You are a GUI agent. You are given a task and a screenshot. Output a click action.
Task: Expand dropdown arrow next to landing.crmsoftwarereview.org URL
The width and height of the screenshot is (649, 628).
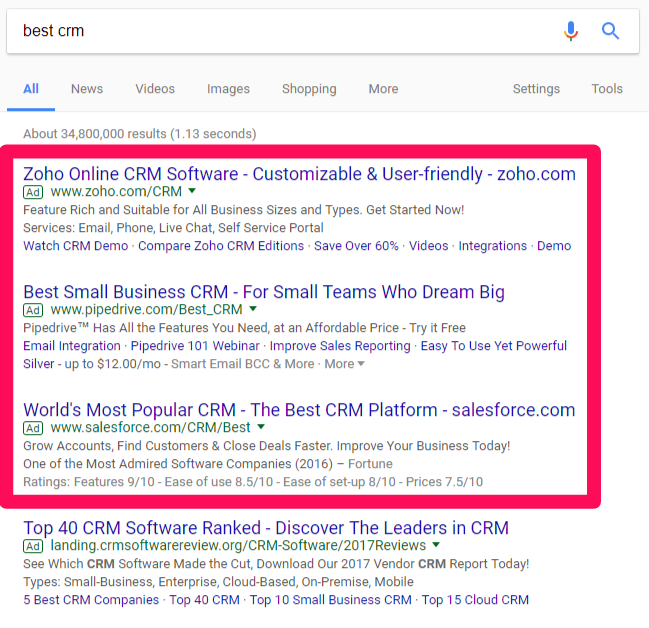pos(436,545)
